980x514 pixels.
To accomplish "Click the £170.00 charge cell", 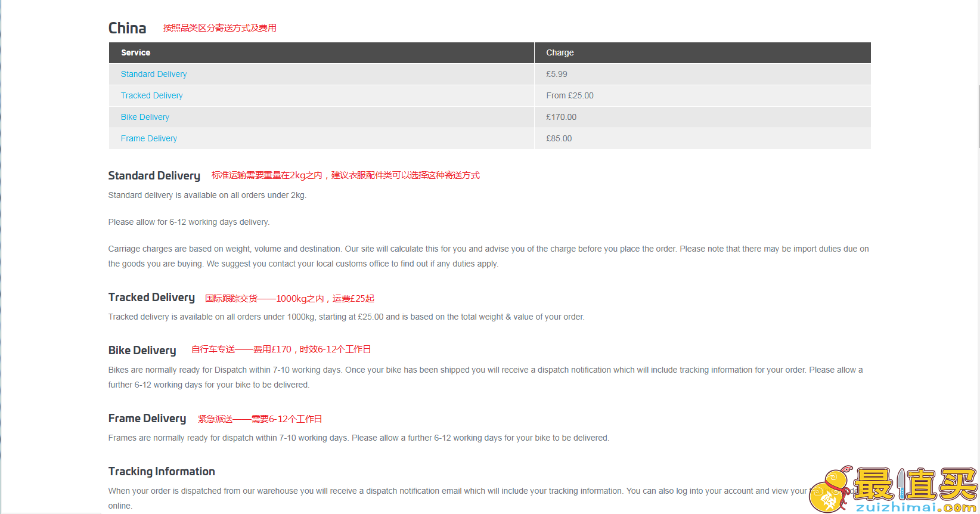I will [x=702, y=117].
